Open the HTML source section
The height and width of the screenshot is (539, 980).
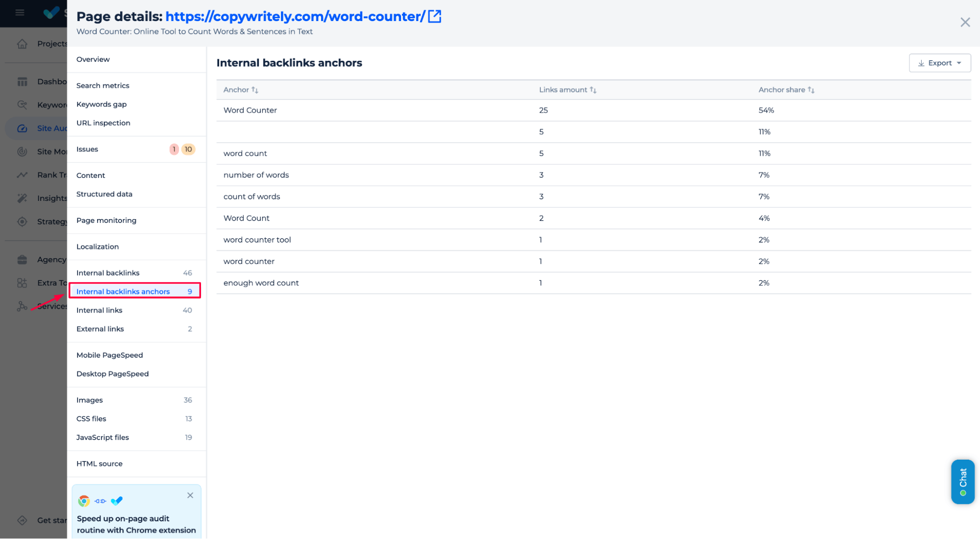coord(100,464)
